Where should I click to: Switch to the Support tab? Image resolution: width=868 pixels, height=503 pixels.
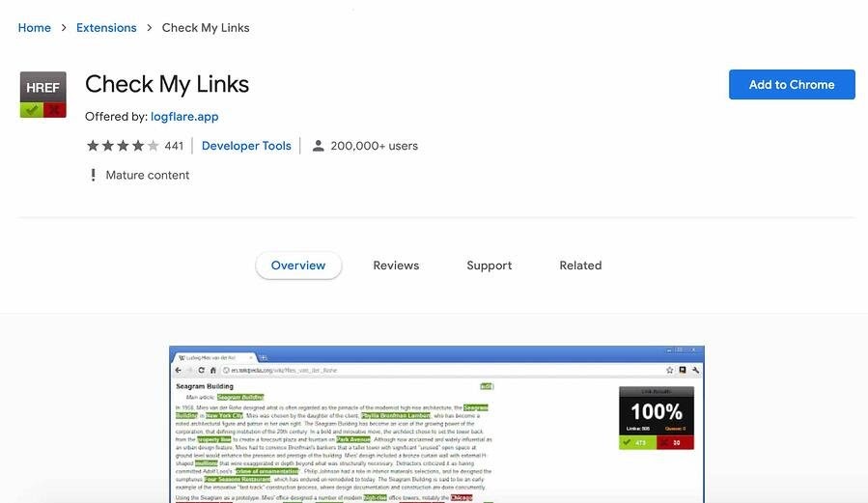point(489,265)
